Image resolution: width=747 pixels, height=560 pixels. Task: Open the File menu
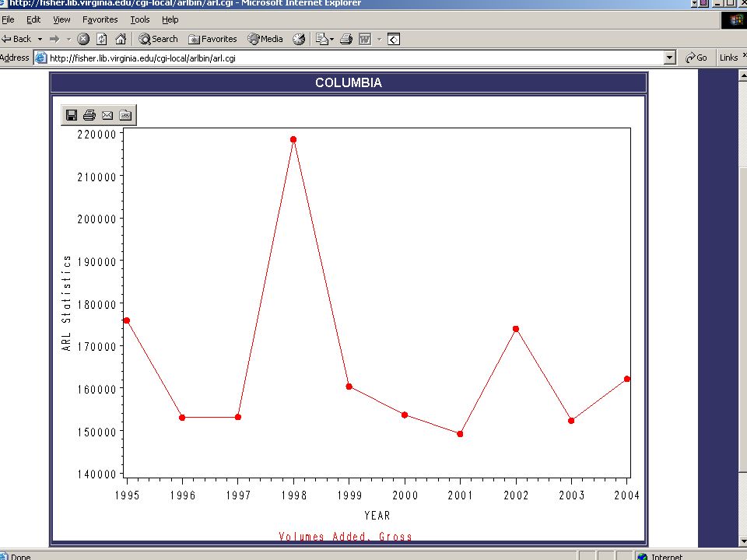[x=8, y=19]
